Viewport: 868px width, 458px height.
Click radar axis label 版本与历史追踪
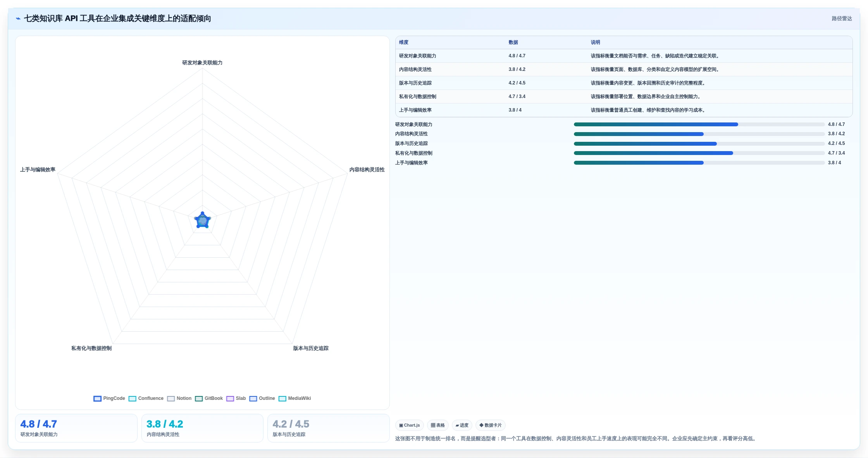pos(311,348)
